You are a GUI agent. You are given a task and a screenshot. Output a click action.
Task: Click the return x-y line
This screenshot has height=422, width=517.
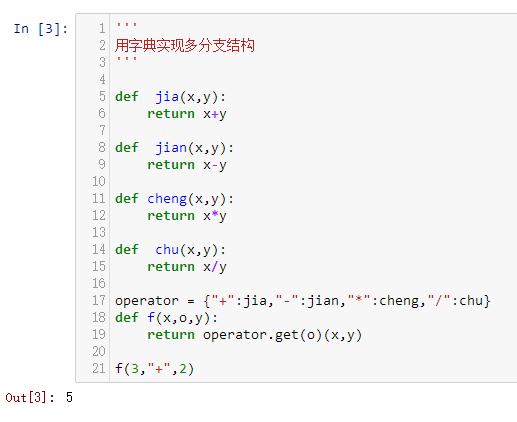(x=187, y=165)
